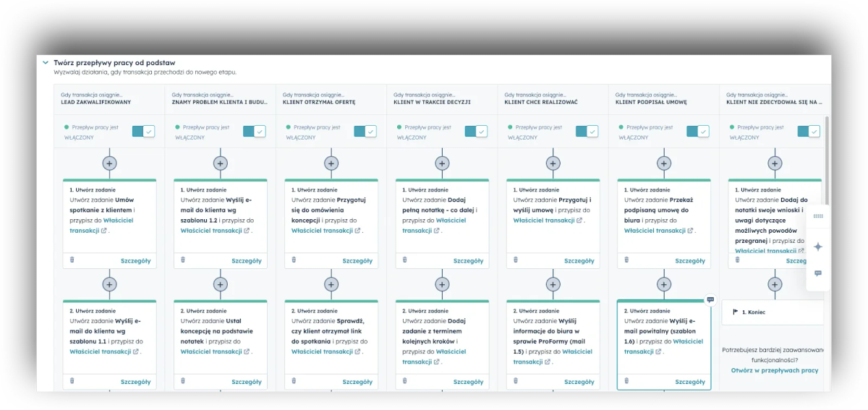Image resolution: width=868 pixels, height=410 pixels.
Task: Open Szczegóły for 'Przygotuj i wyślij umowę'
Action: click(x=579, y=261)
